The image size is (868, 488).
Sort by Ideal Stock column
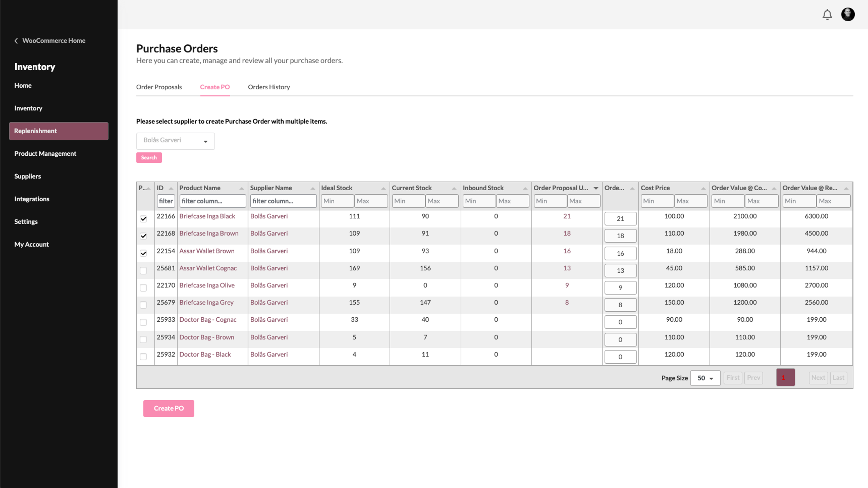384,188
